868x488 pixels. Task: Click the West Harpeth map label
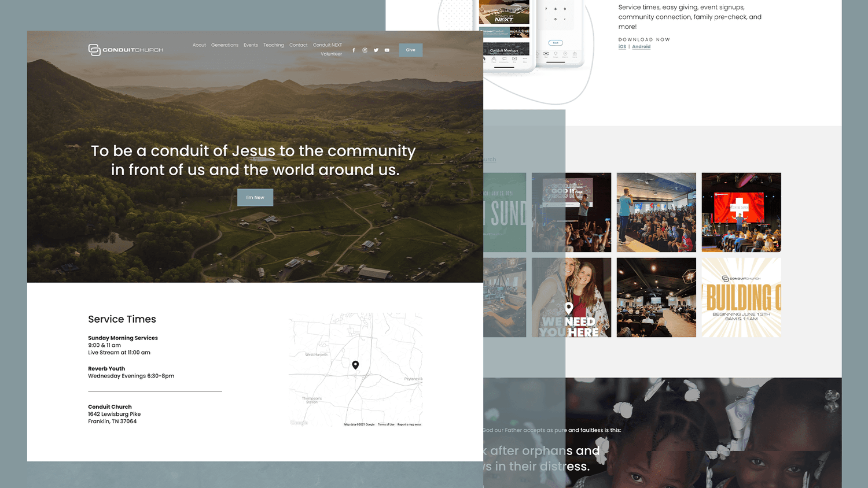[x=316, y=354]
